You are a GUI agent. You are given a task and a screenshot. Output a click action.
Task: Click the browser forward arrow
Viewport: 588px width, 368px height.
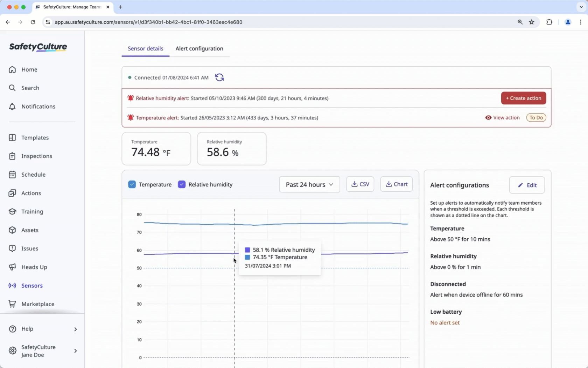20,22
